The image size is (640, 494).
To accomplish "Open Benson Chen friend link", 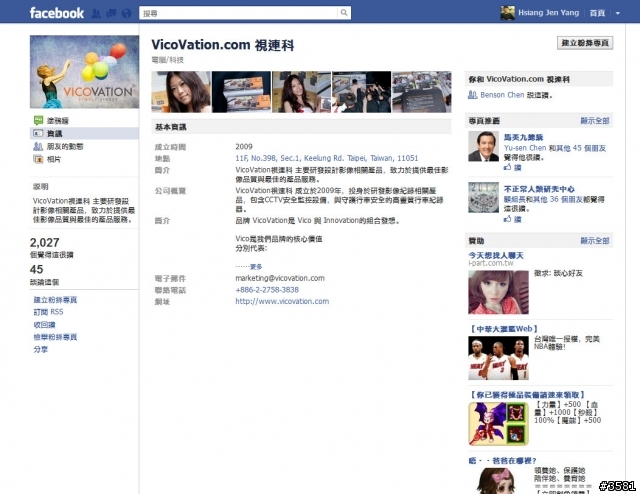I will point(502,95).
